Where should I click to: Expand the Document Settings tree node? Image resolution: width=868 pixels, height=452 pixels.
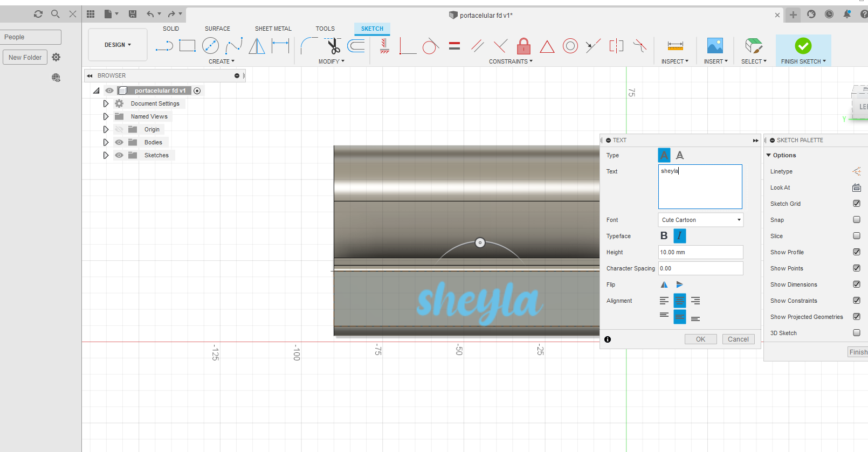[106, 103]
